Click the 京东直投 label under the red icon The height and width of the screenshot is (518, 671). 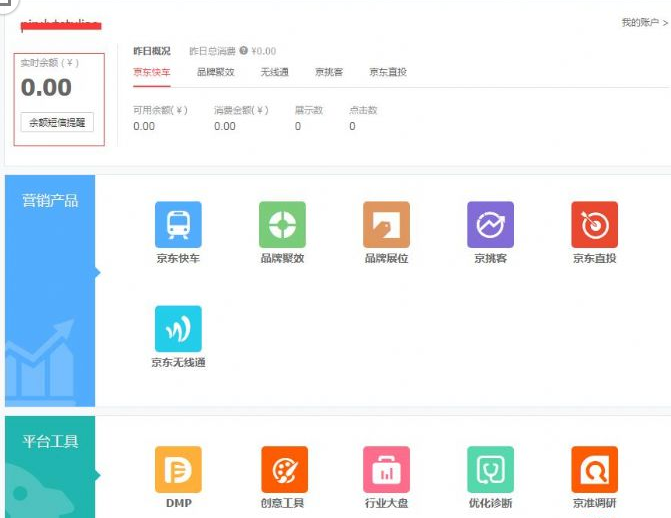(x=594, y=258)
